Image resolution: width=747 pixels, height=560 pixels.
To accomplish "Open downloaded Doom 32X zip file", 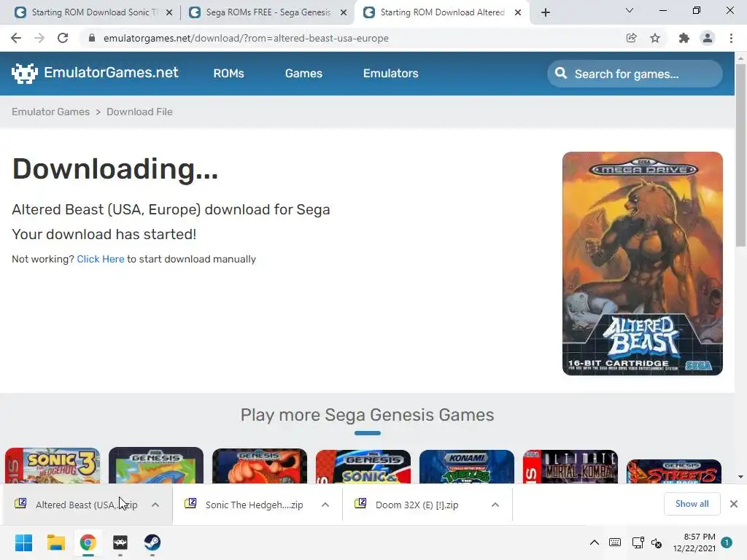I will click(x=407, y=505).
